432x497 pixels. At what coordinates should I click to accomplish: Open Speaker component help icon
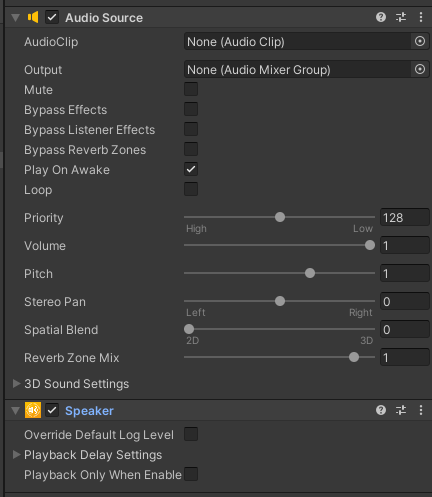click(x=381, y=410)
